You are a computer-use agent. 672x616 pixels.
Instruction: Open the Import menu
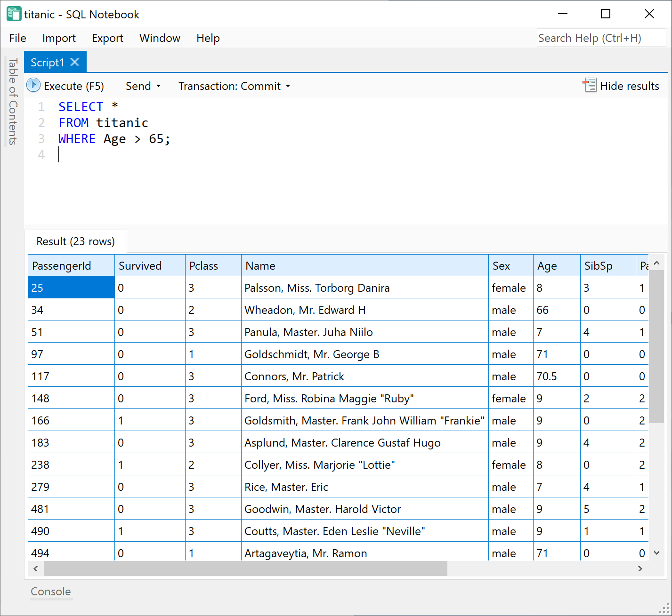point(59,38)
